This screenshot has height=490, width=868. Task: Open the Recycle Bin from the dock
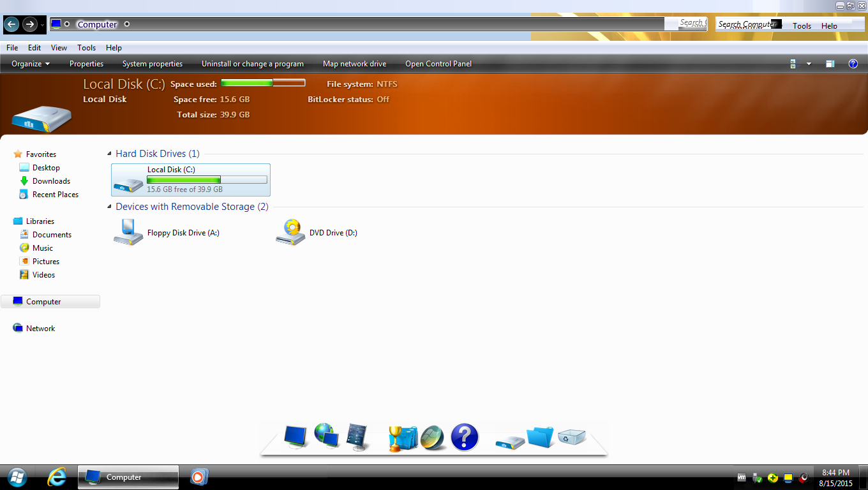572,436
